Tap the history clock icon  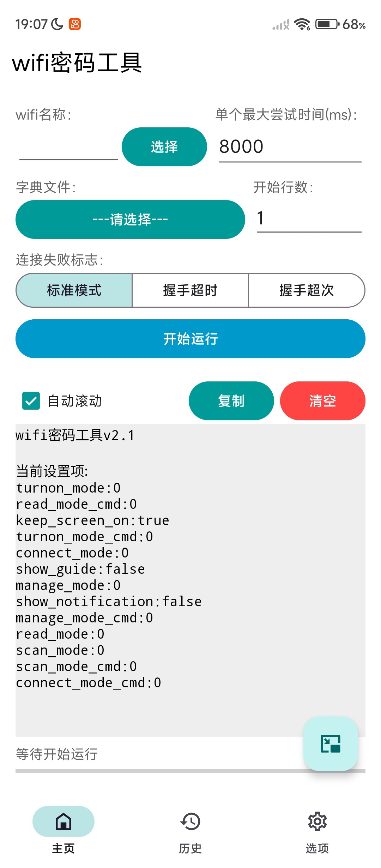click(190, 821)
